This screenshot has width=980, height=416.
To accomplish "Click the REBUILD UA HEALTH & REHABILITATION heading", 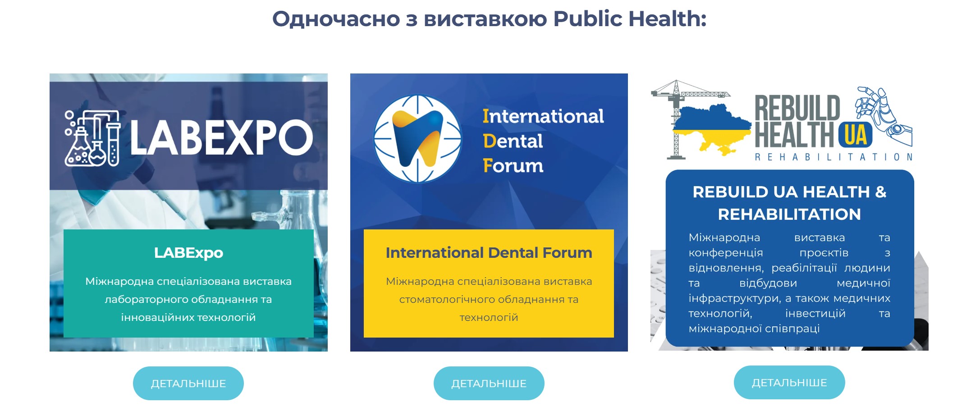I will pyautogui.click(x=790, y=203).
